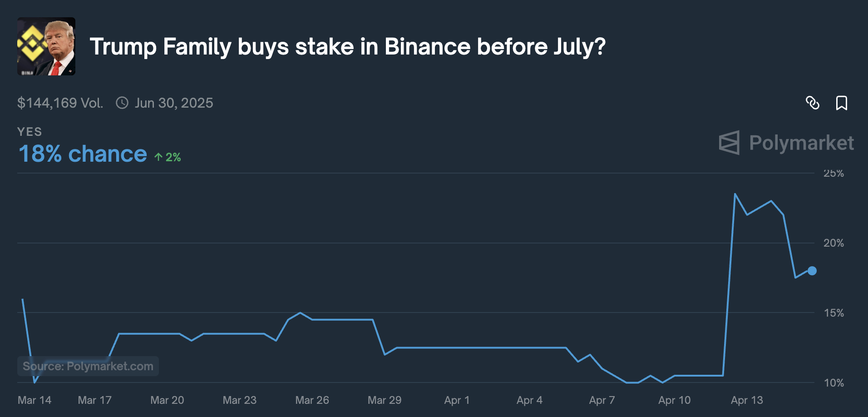Click the 15% y-axis label

pyautogui.click(x=833, y=313)
